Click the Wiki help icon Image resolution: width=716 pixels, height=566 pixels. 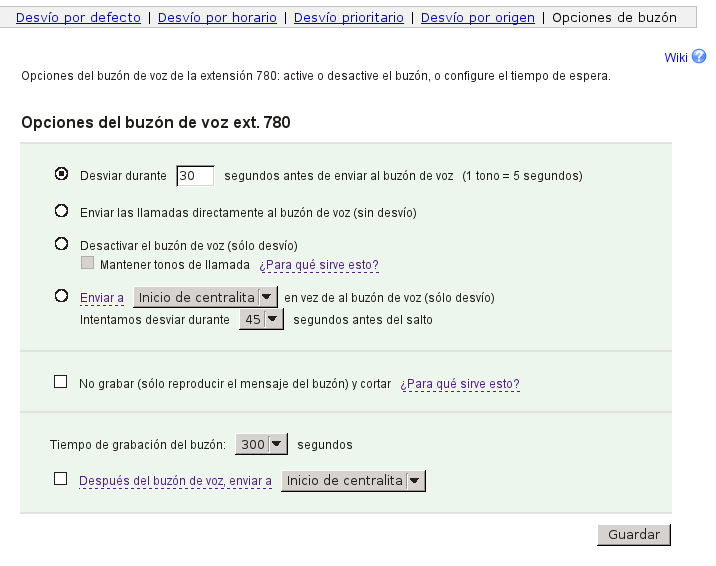700,57
